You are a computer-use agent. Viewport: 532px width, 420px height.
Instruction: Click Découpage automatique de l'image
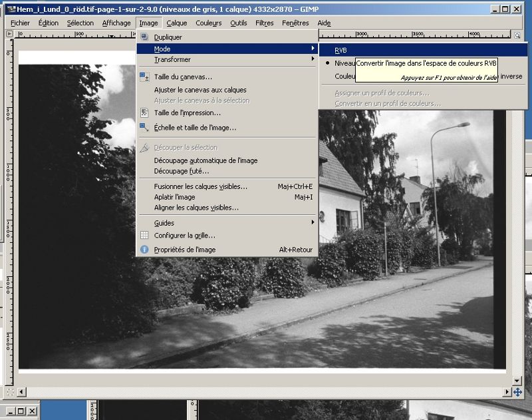pos(205,160)
